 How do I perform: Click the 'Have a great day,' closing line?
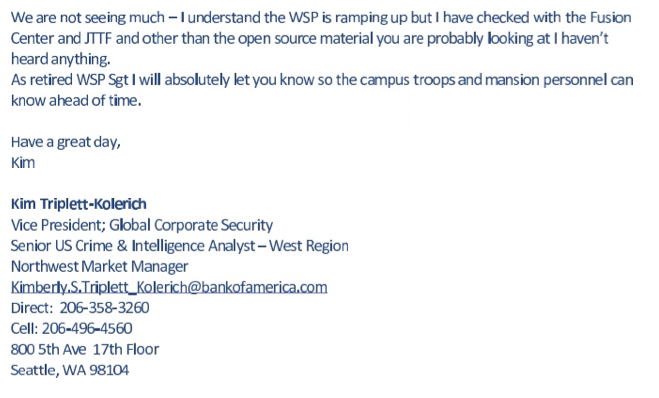pos(66,142)
